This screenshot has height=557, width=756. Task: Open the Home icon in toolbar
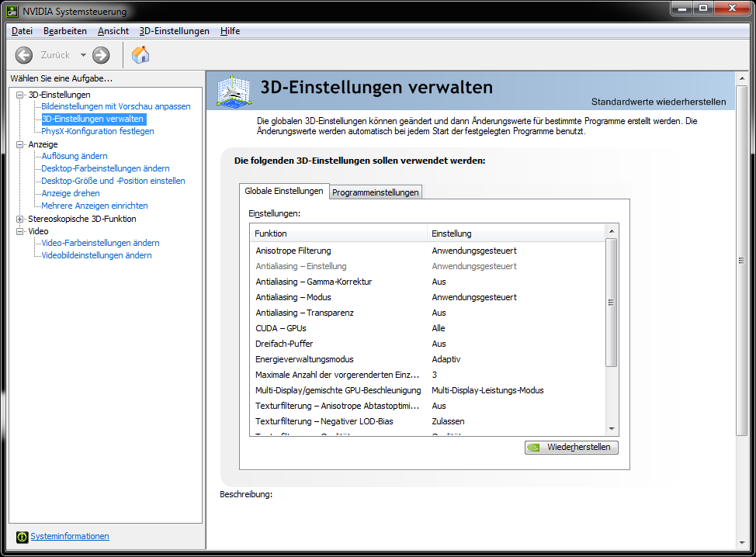click(140, 54)
